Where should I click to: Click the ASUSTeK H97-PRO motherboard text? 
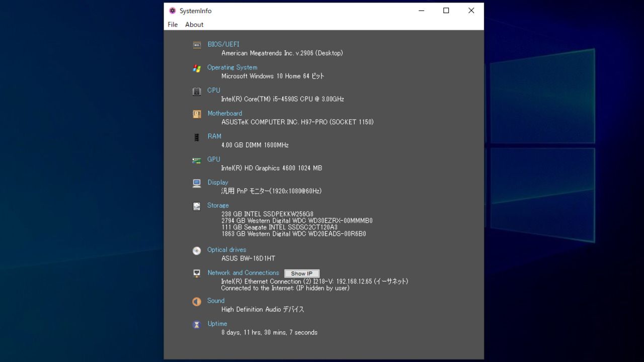tap(297, 122)
